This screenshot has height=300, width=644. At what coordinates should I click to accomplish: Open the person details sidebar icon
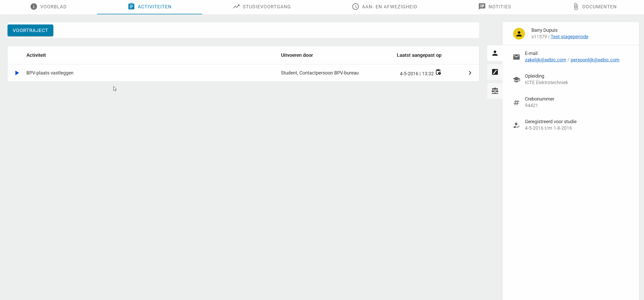[x=495, y=53]
